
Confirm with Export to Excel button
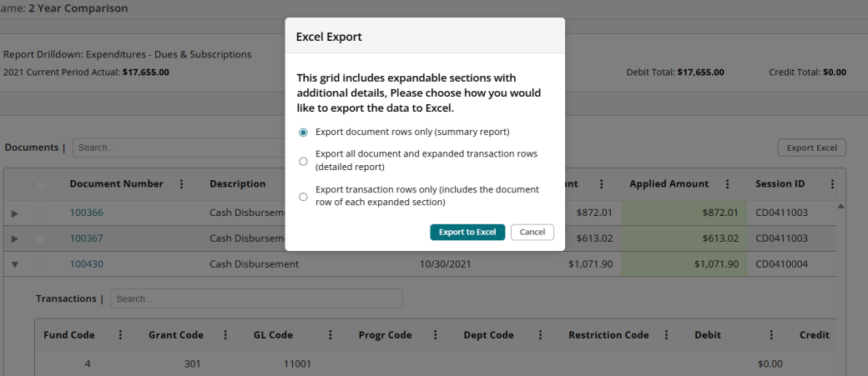(467, 232)
